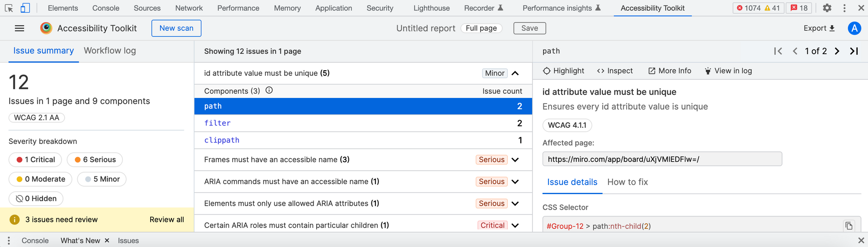The width and height of the screenshot is (868, 247).
Task: Toggle the Critical severity filter
Action: click(x=36, y=159)
